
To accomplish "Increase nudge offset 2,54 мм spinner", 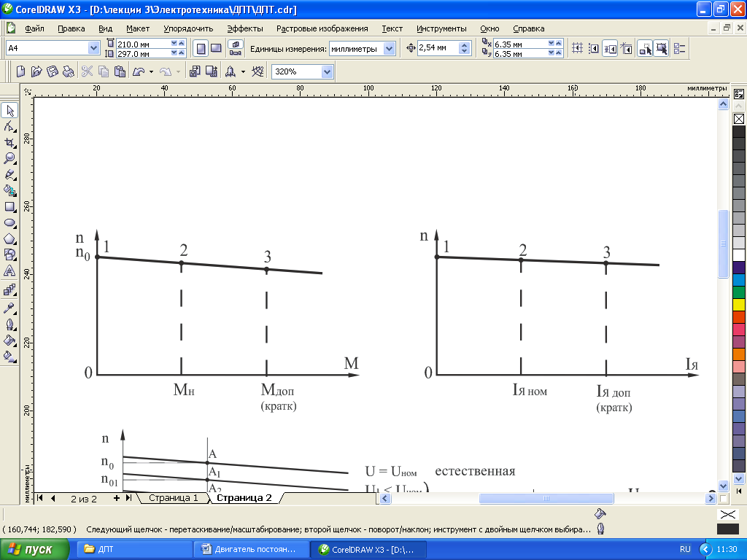I will coord(465,45).
